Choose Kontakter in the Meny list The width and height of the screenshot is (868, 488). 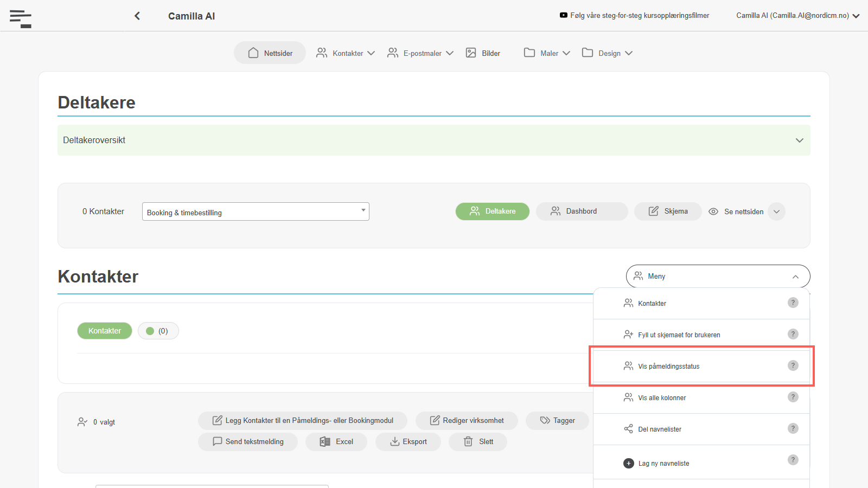click(x=701, y=304)
